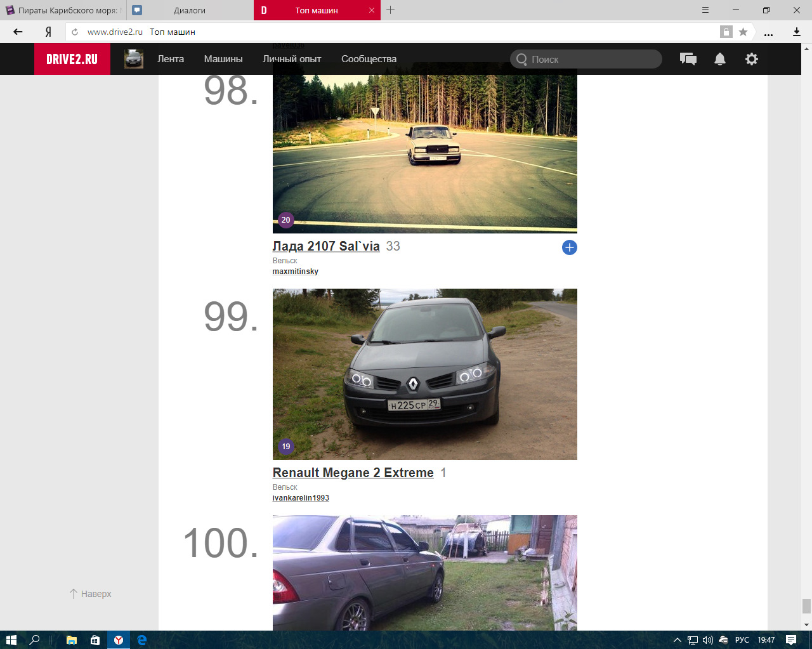The height and width of the screenshot is (649, 812).
Task: Open 'Личный опыт' in site navigation
Action: point(292,59)
